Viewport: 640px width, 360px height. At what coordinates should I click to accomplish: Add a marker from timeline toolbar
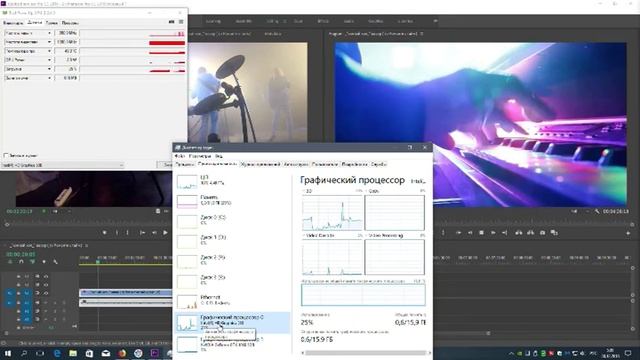click(x=44, y=262)
